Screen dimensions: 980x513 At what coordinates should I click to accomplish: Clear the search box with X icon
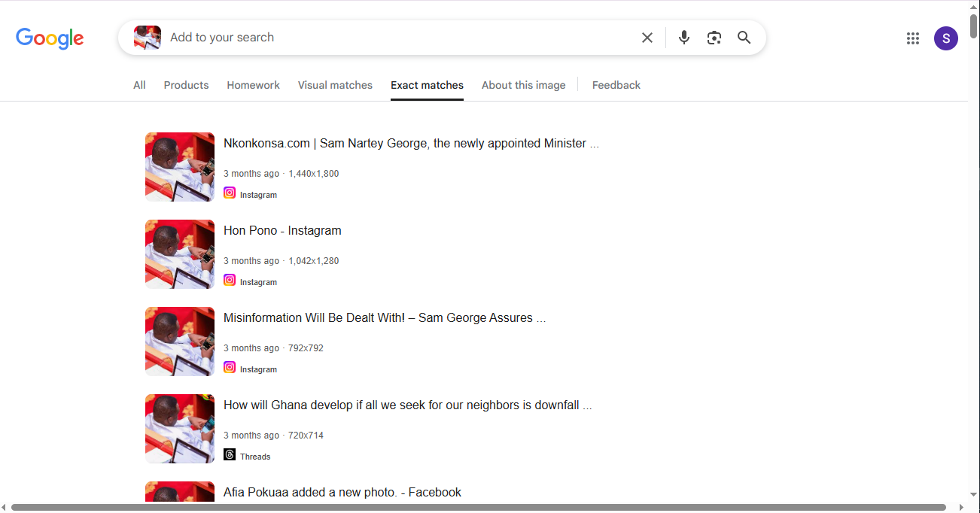click(x=647, y=38)
